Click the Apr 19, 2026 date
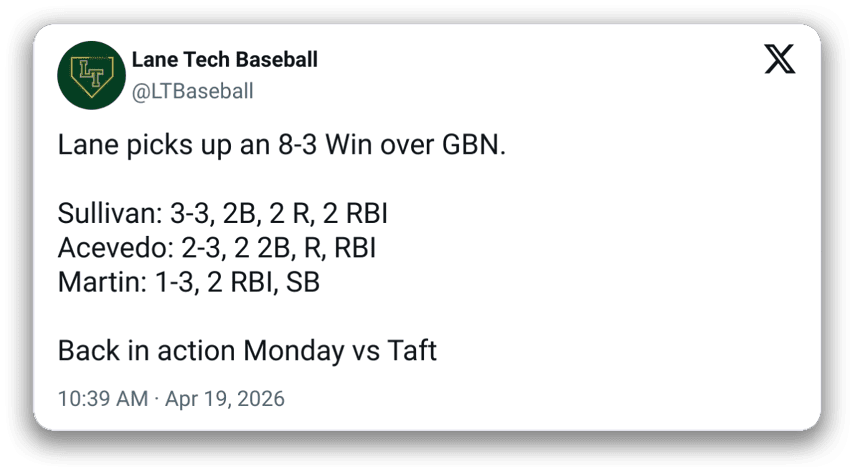Screen dimensions: 854x473 tap(224, 398)
